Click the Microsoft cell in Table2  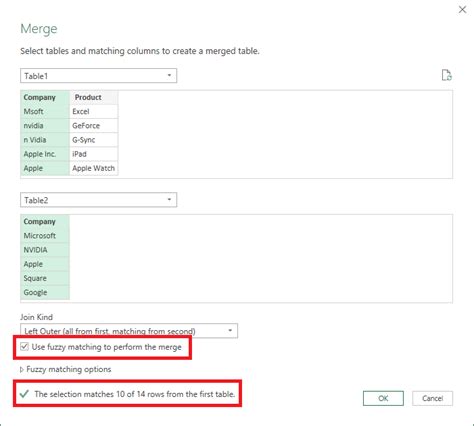[x=45, y=236]
